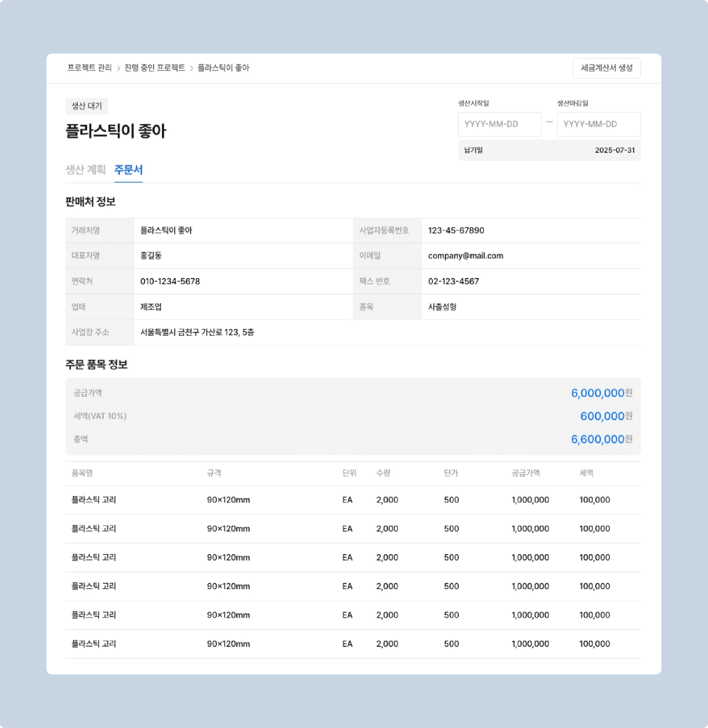Viewport: 708px width, 728px height.
Task: Click the 수량 column header
Action: pos(383,473)
